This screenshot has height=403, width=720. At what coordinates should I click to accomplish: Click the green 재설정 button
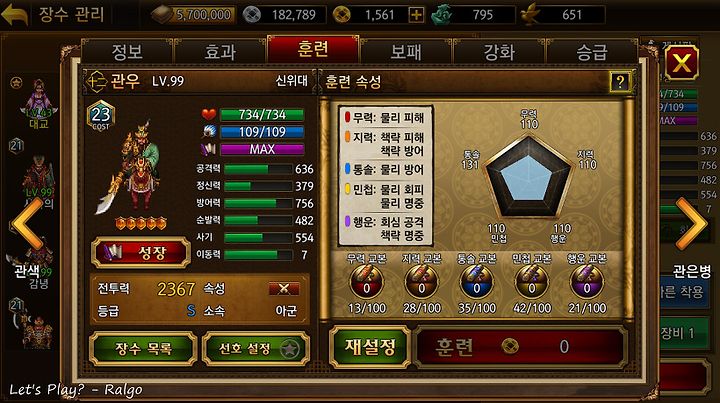(x=370, y=347)
